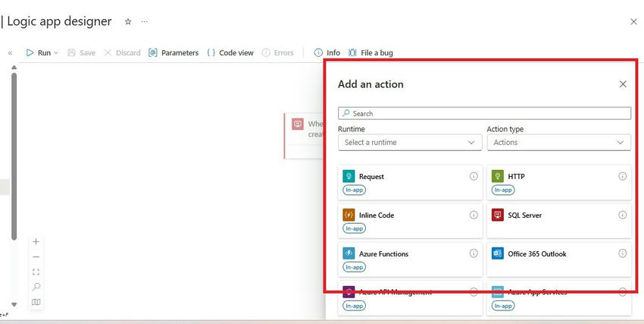The height and width of the screenshot is (324, 644).
Task: Show info for Azure Functions connector
Action: point(474,253)
